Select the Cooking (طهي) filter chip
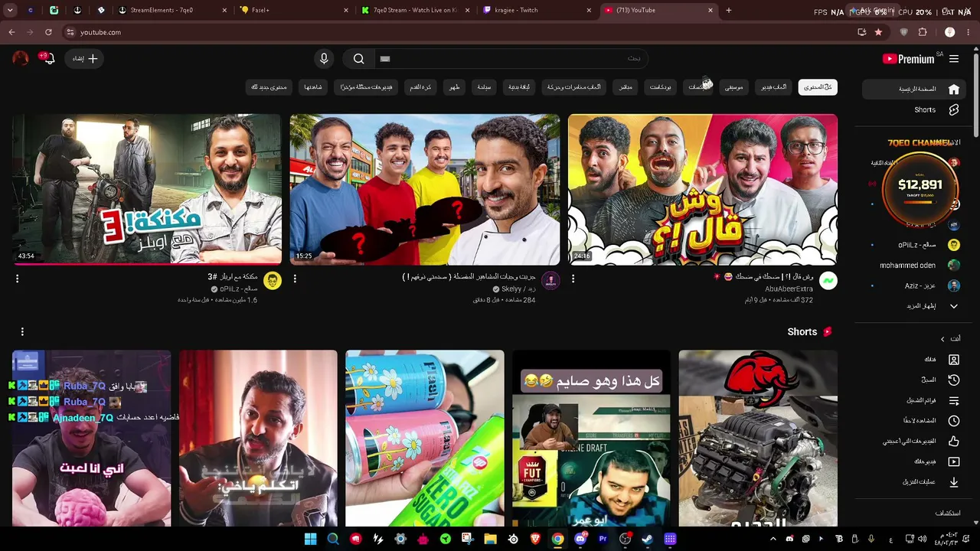Viewport: 980px width, 551px height. pos(455,87)
